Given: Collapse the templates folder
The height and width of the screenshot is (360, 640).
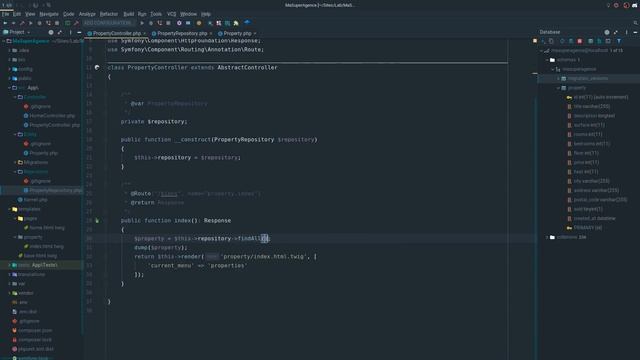Looking at the screenshot, I should click(x=9, y=209).
